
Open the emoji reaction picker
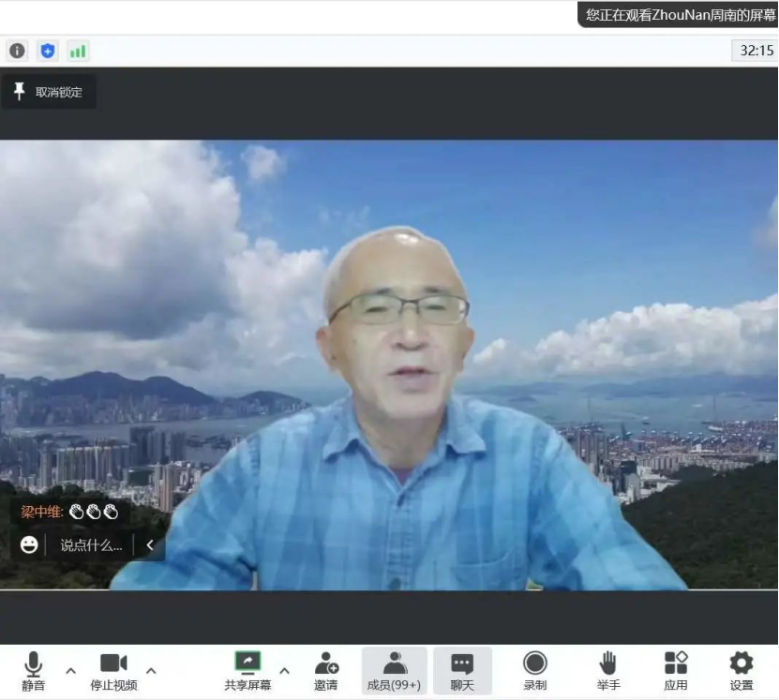pyautogui.click(x=29, y=544)
